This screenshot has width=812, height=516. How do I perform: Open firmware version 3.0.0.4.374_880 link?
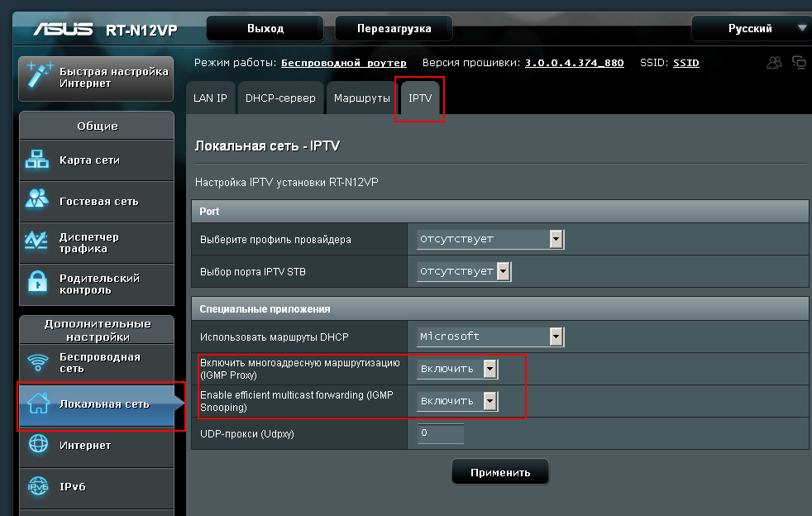[x=575, y=63]
